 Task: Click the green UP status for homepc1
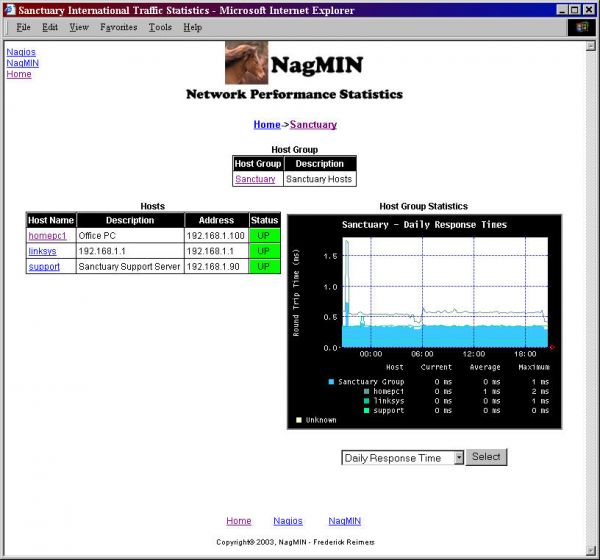[x=265, y=235]
